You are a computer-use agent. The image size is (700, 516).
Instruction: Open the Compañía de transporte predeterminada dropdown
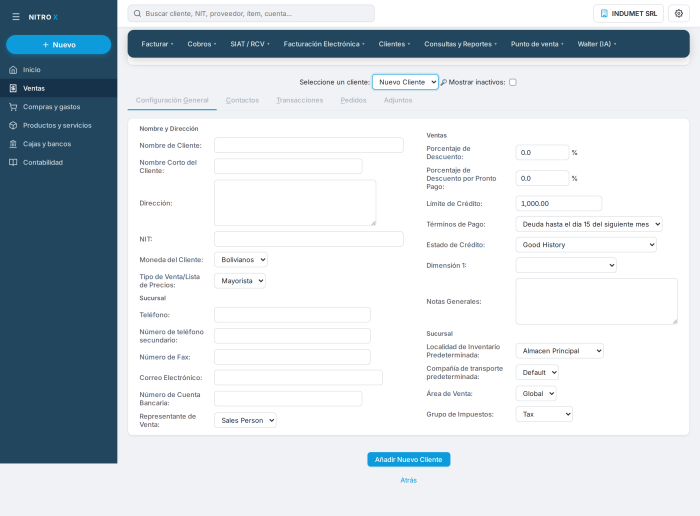point(537,372)
